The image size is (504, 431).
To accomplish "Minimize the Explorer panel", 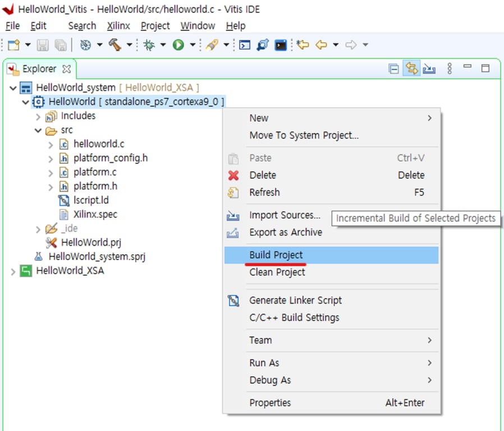I will pyautogui.click(x=468, y=66).
